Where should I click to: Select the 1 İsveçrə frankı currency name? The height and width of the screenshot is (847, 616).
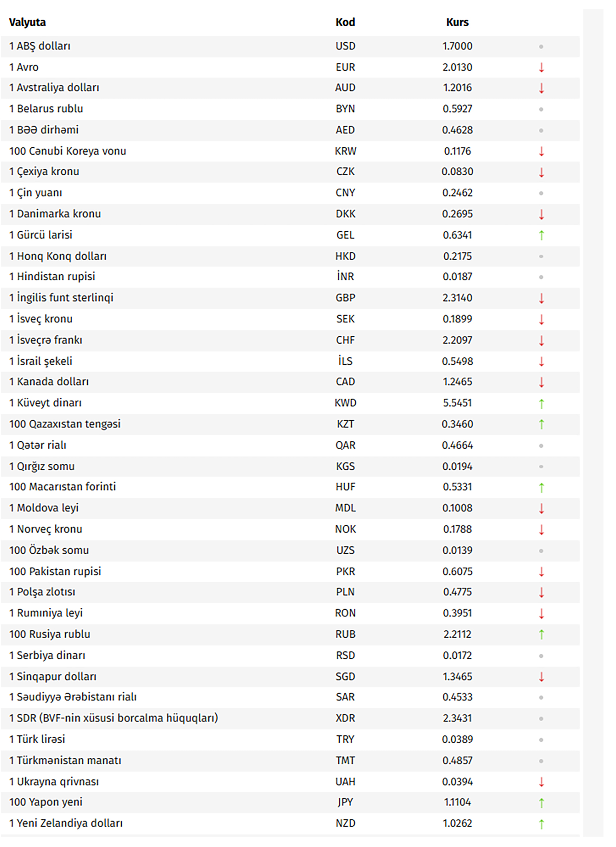point(46,340)
